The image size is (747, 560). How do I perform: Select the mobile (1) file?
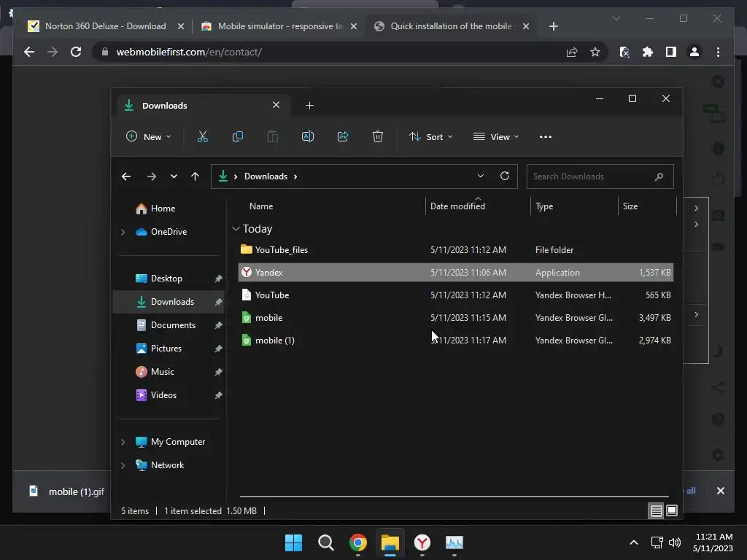pyautogui.click(x=456, y=341)
